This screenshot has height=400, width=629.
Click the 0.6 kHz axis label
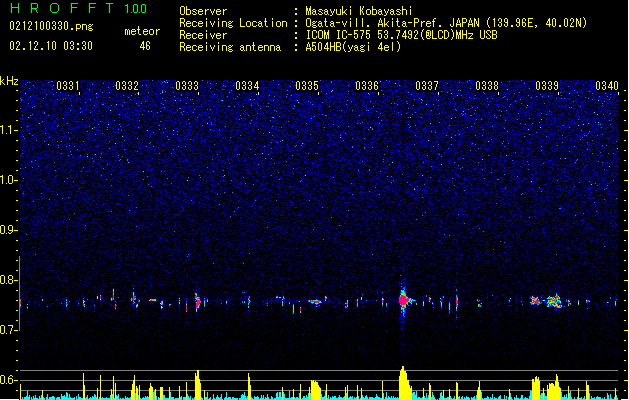point(9,380)
